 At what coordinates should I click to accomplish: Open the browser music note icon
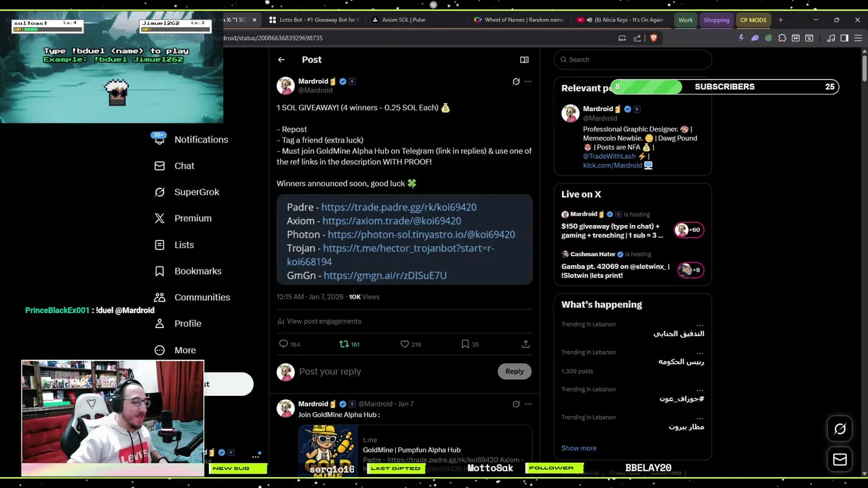click(x=831, y=38)
